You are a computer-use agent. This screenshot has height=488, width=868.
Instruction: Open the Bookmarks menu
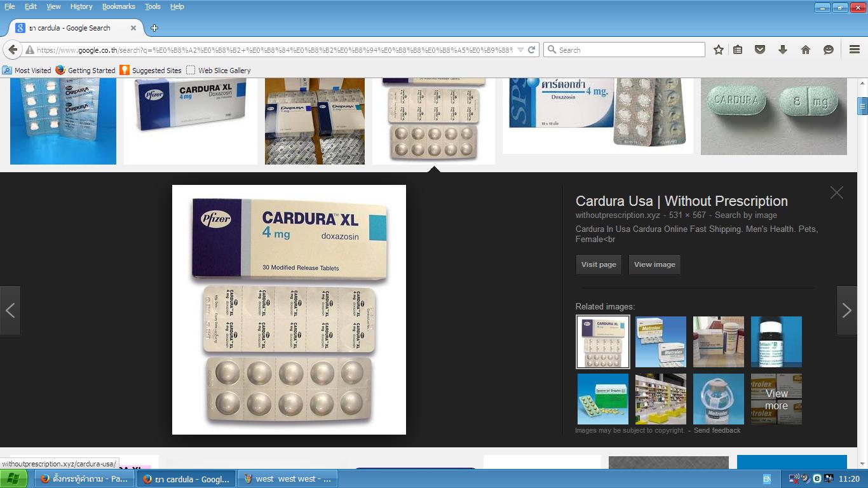click(x=119, y=6)
